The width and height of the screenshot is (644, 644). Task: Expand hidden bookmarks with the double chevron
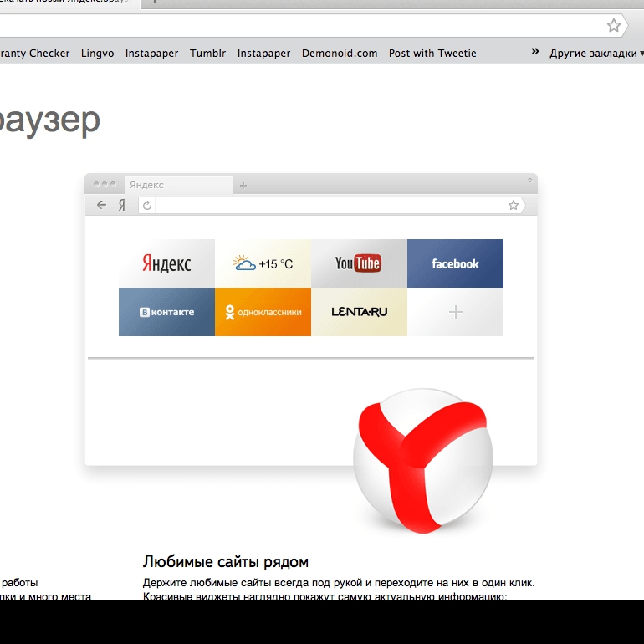[534, 51]
